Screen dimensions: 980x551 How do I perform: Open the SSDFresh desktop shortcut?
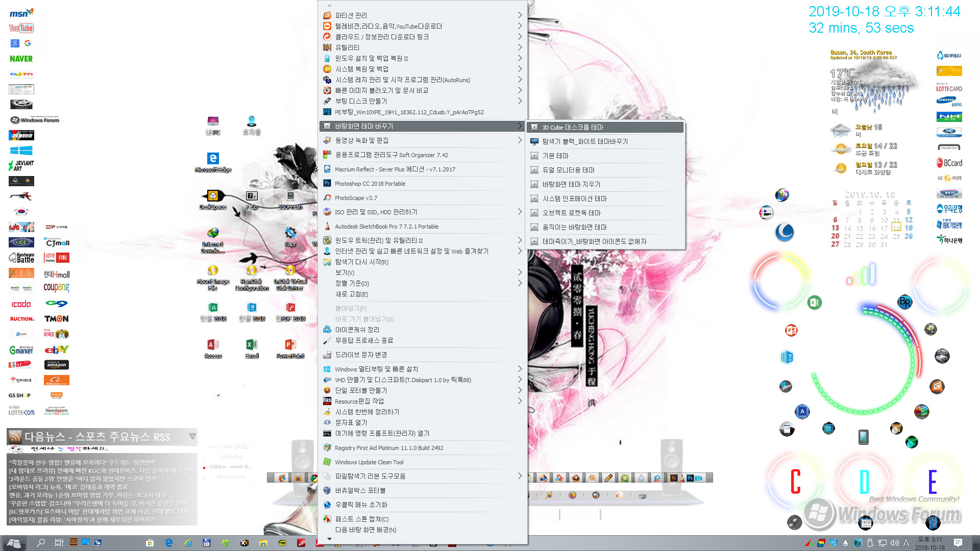[290, 199]
